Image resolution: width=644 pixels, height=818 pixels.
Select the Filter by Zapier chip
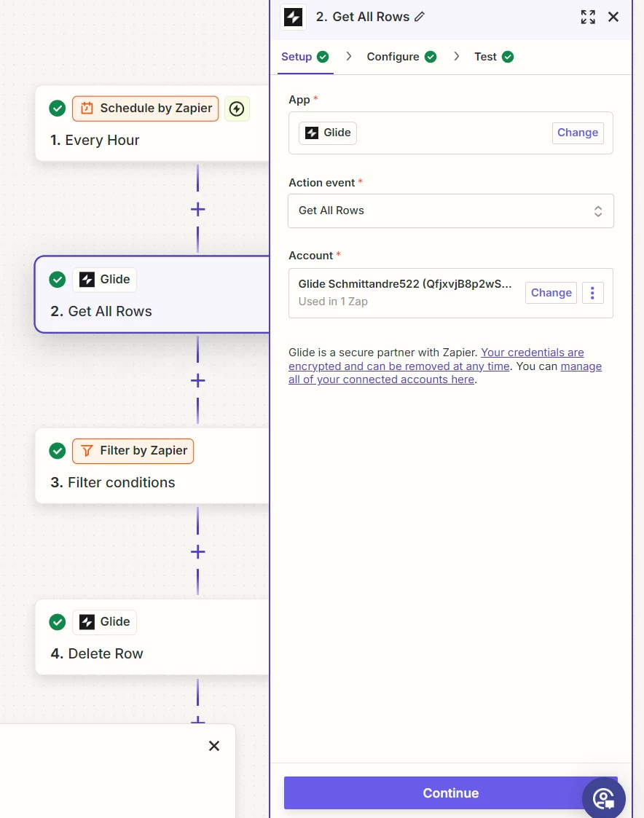133,451
